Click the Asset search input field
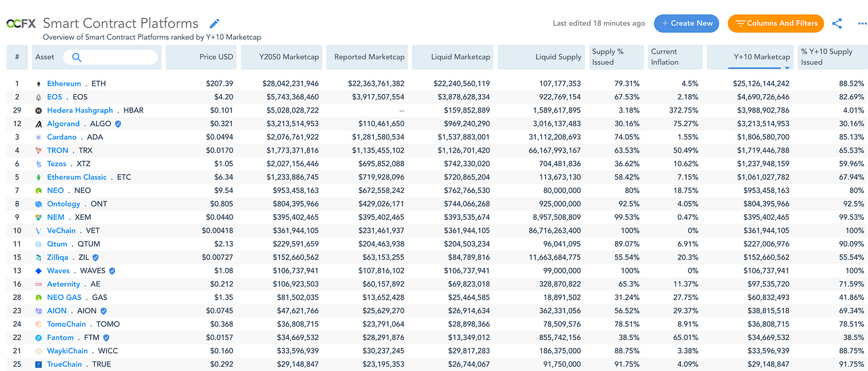 111,57
